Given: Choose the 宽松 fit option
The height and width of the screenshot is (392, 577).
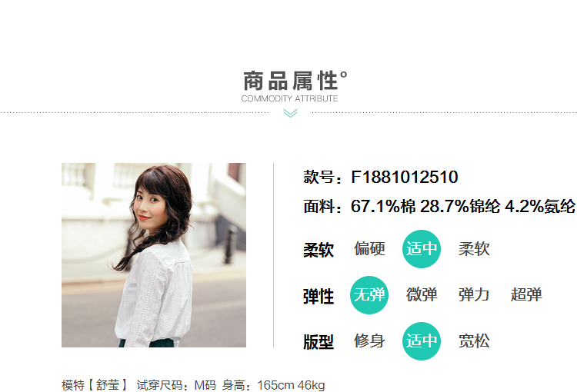Looking at the screenshot, I should tap(474, 341).
